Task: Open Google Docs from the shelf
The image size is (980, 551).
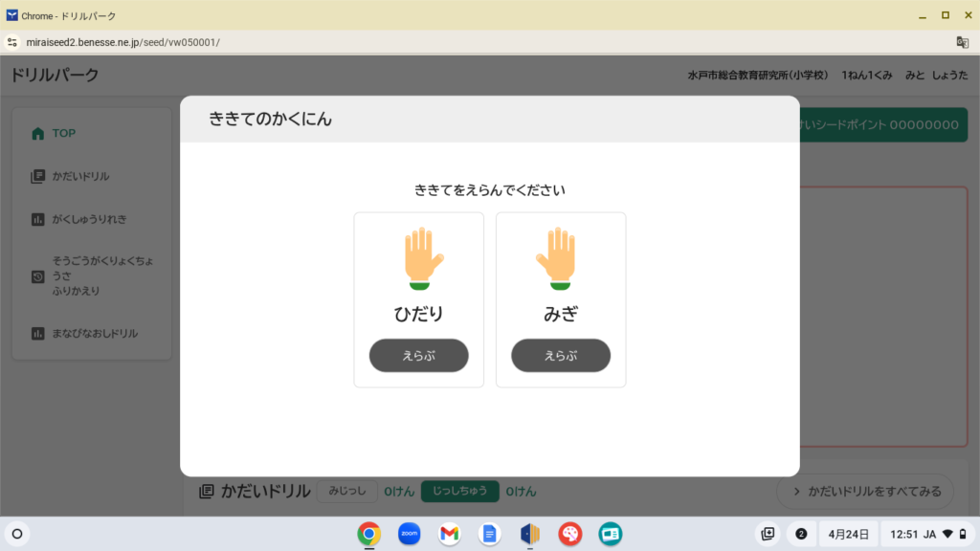Action: click(x=489, y=534)
